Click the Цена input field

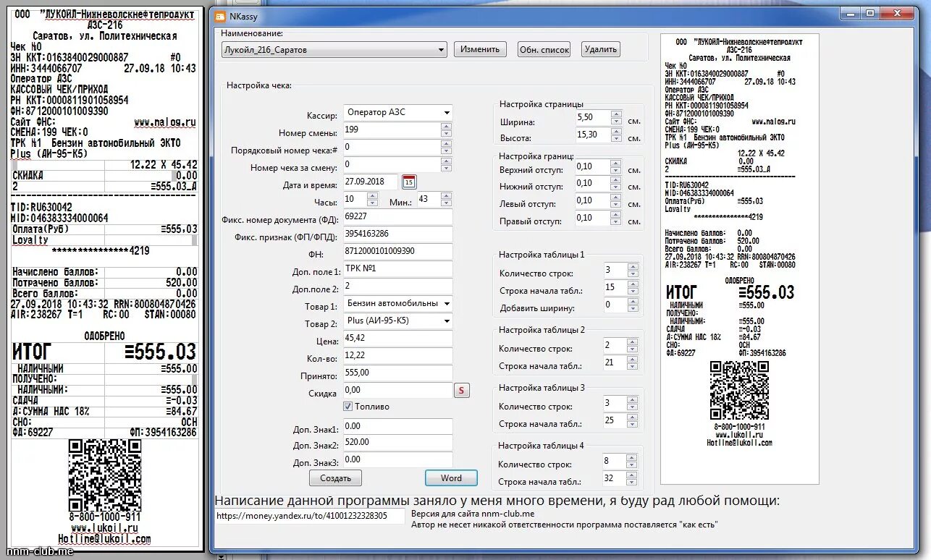397,339
